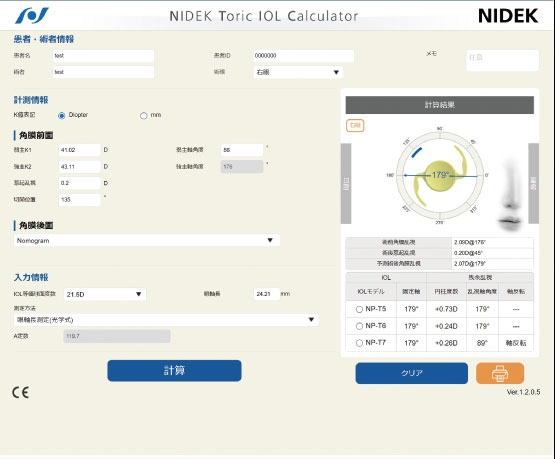Click the 角膜前面 subsection heading
The width and height of the screenshot is (555, 459).
[x=36, y=135]
